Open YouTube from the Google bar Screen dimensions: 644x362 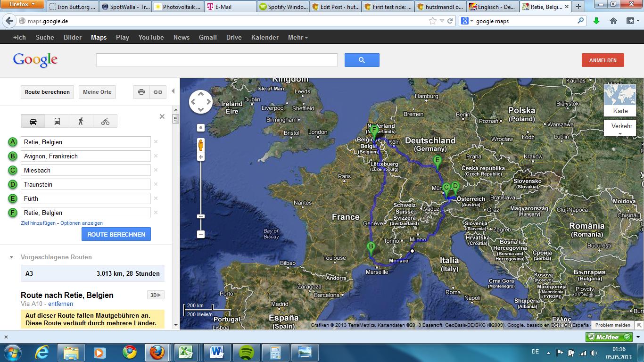151,37
